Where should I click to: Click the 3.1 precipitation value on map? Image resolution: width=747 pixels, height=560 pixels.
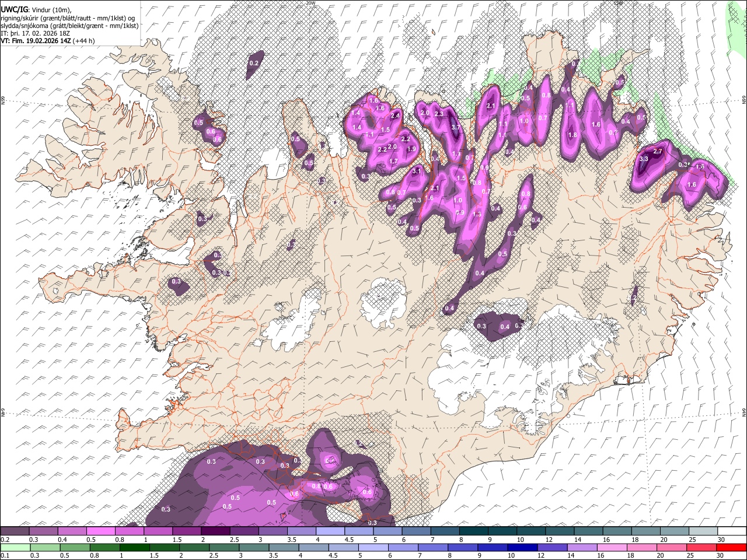coord(417,171)
